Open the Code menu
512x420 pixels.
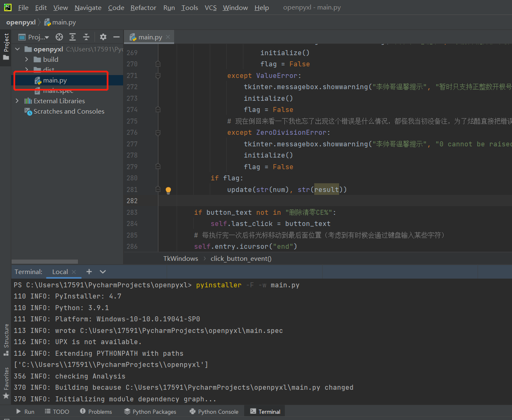click(116, 7)
